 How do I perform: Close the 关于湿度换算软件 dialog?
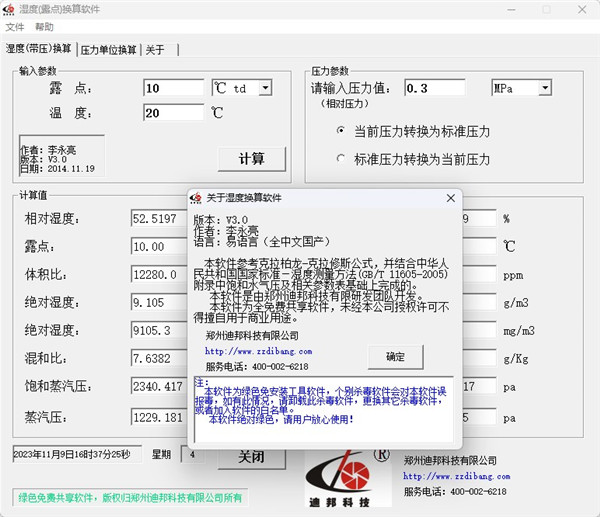tap(451, 198)
